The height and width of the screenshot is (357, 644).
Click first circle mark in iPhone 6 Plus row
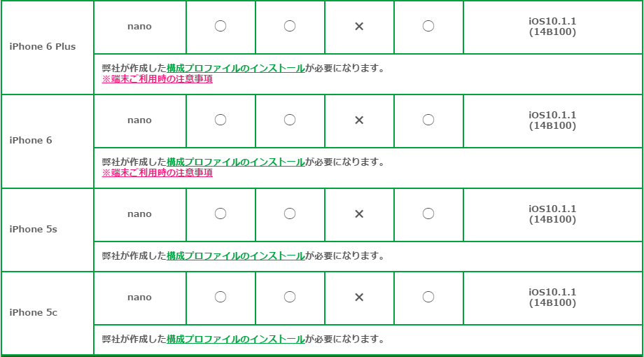coord(220,26)
